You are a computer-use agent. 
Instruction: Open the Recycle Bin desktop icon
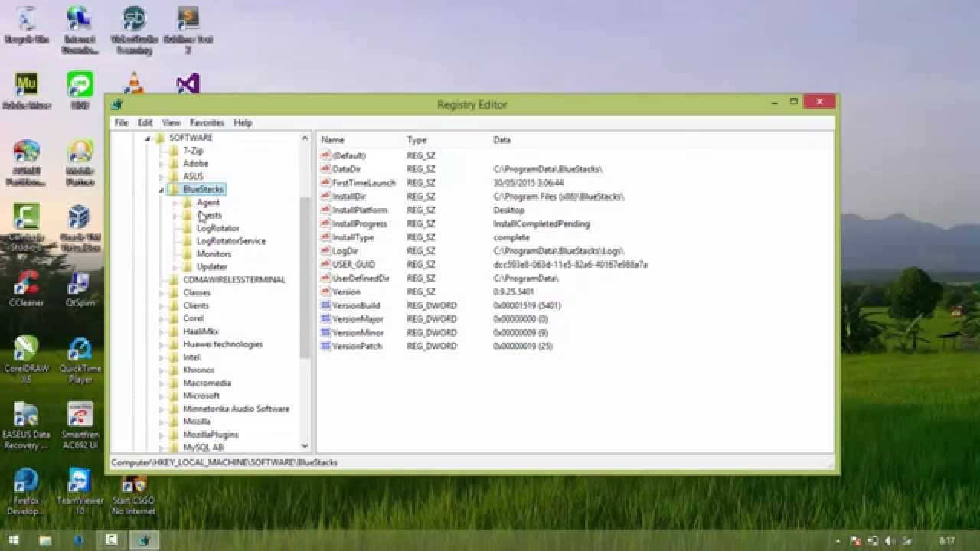coord(27,25)
